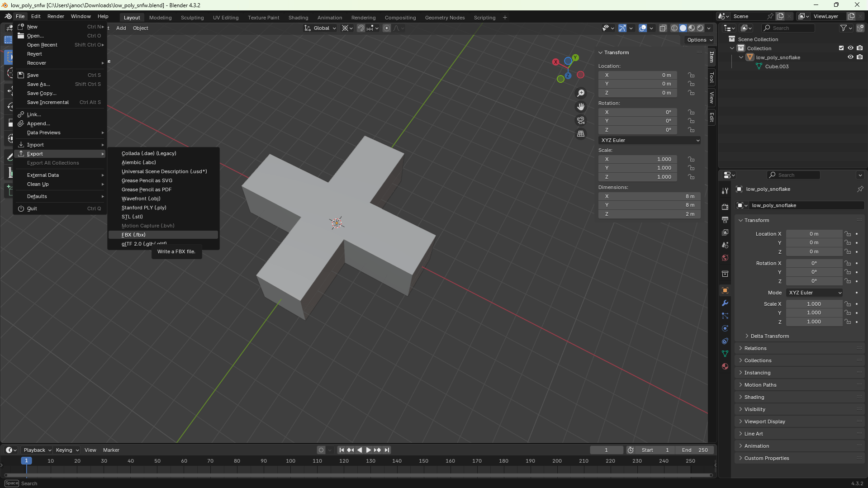Open the Modifiers wrench properties tab
The image size is (868, 488).
725,303
